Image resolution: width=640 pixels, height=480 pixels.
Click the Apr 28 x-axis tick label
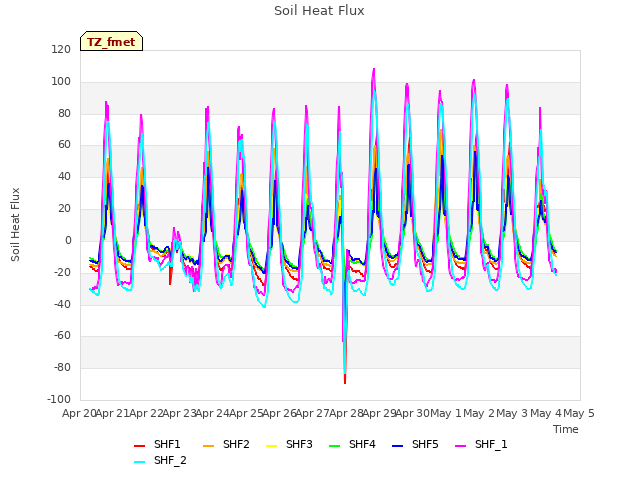click(x=346, y=413)
